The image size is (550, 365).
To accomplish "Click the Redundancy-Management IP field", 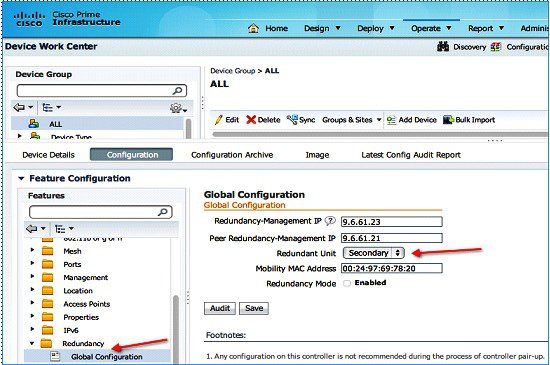I will tap(391, 222).
